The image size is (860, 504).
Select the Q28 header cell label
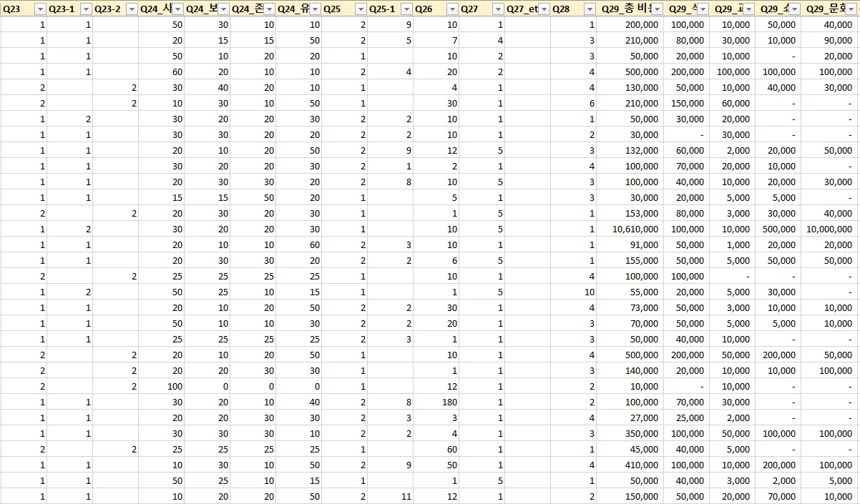point(562,9)
